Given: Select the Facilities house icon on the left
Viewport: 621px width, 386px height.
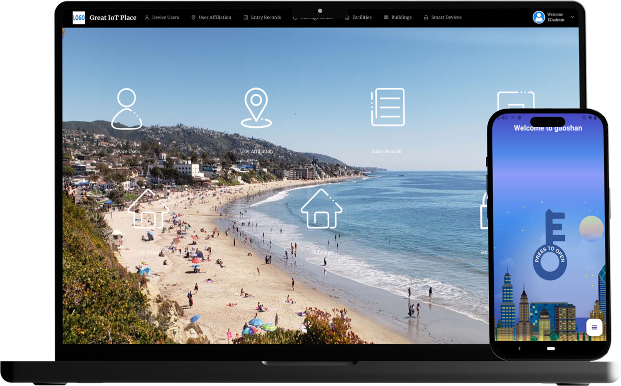Looking at the screenshot, I should click(149, 209).
